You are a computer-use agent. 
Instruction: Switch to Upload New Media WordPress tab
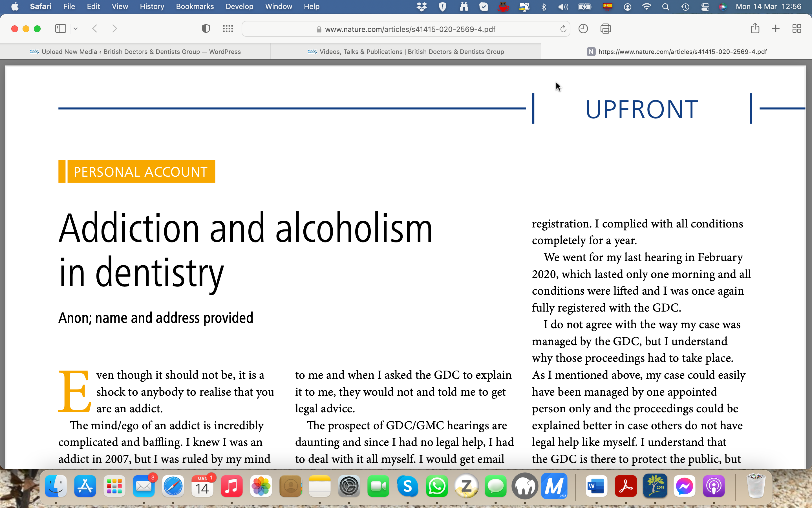(135, 52)
